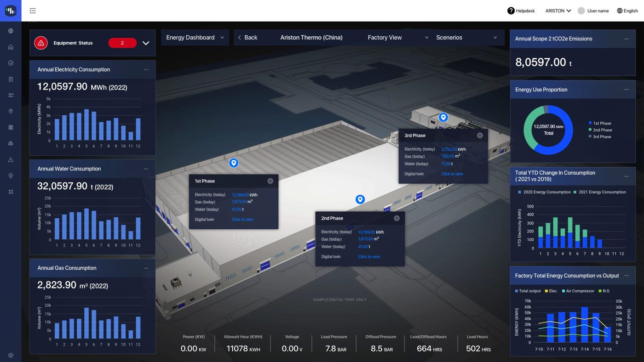Image resolution: width=644 pixels, height=362 pixels.
Task: Toggle N.G legend entry
Action: coord(604,291)
